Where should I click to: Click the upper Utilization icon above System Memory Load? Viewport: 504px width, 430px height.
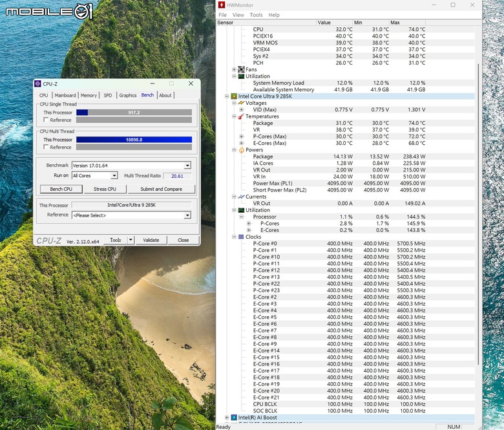pyautogui.click(x=241, y=76)
